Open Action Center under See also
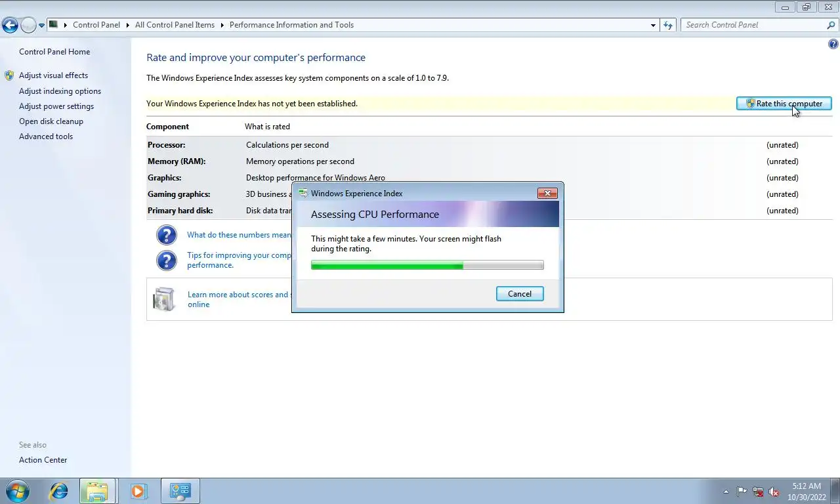Image resolution: width=840 pixels, height=504 pixels. coord(43,460)
